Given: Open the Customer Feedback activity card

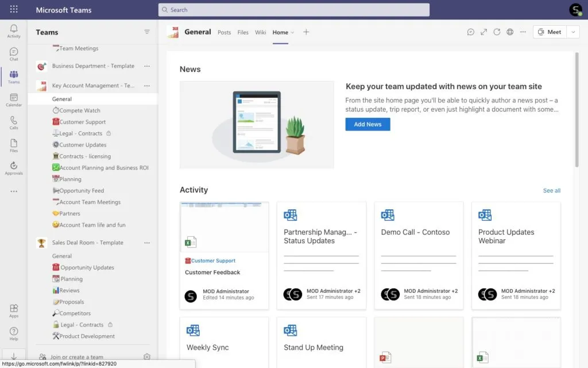Looking at the screenshot, I should tap(225, 256).
